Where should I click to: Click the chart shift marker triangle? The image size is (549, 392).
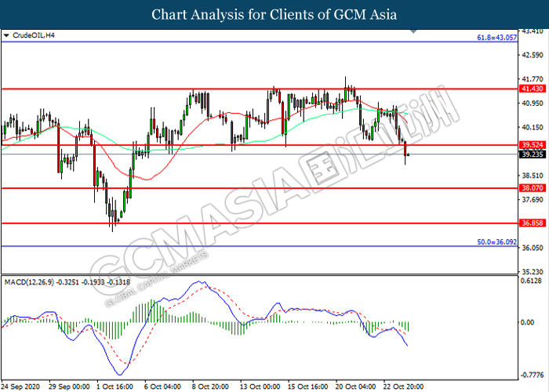(x=413, y=31)
